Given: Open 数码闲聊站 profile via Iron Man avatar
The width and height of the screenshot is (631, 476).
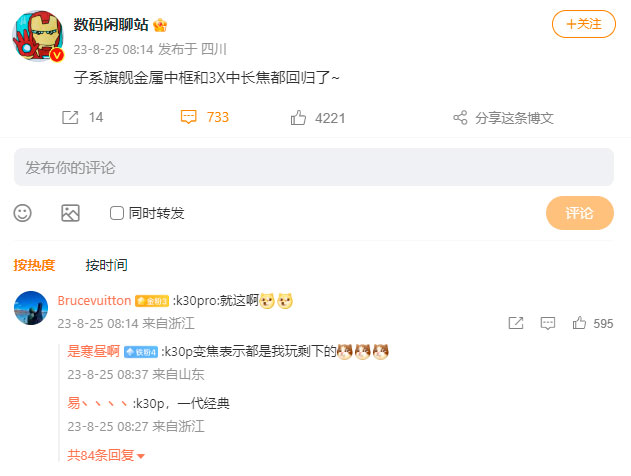Looking at the screenshot, I should point(38,36).
